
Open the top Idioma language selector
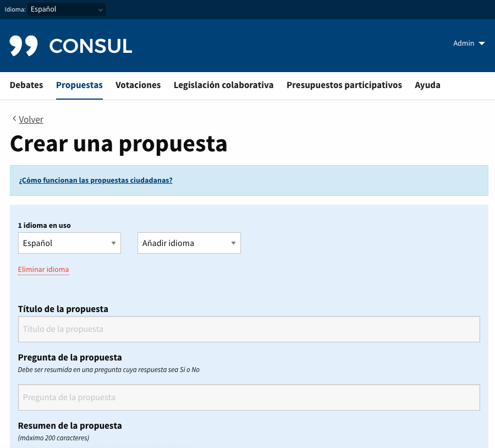click(x=67, y=9)
